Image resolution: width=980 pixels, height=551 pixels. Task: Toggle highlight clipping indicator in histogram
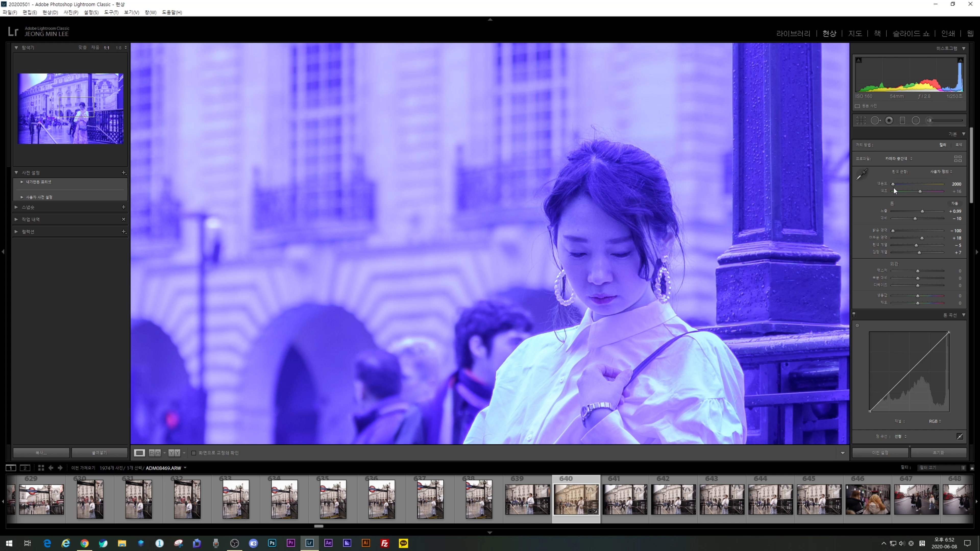coord(960,60)
